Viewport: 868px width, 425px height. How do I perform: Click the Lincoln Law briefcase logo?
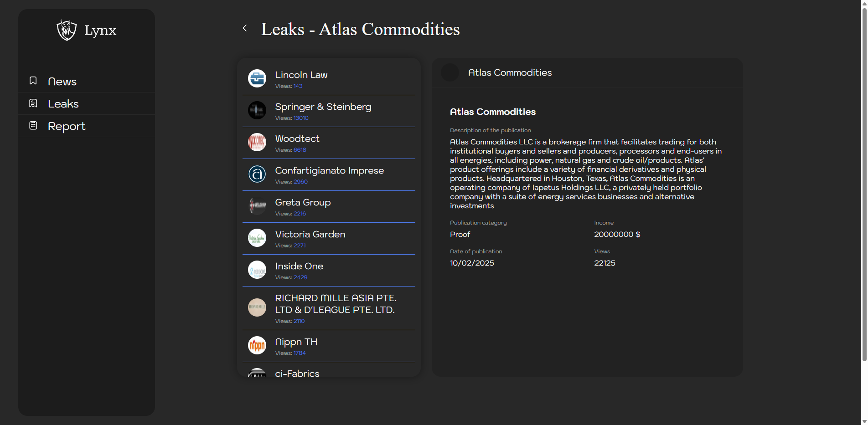(x=257, y=78)
